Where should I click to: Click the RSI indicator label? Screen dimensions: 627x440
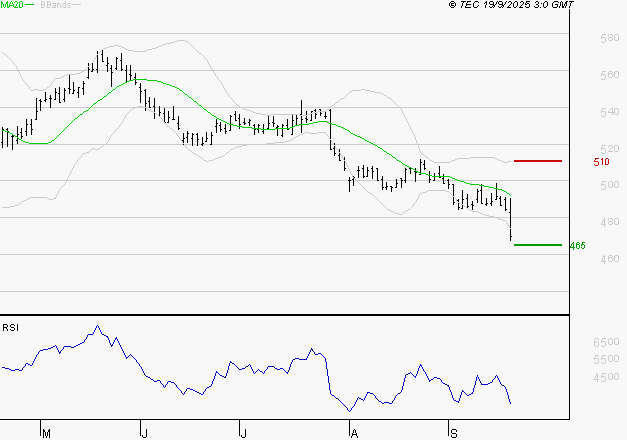click(11, 327)
